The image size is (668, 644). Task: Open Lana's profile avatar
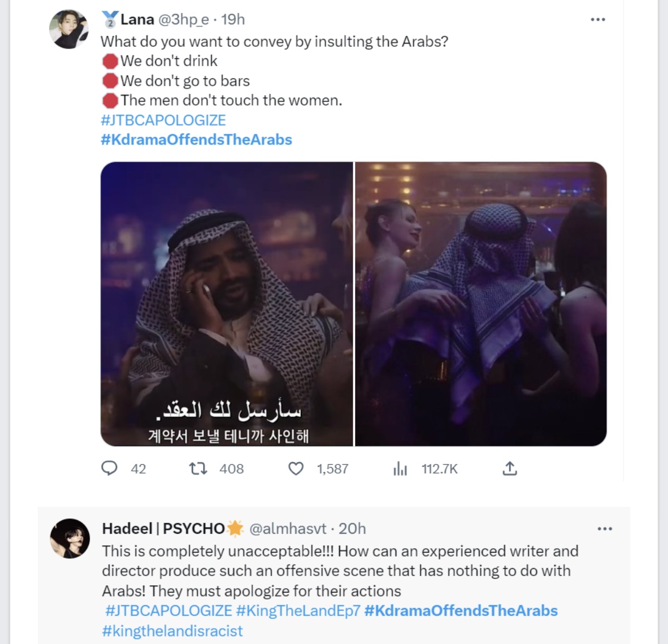click(69, 29)
